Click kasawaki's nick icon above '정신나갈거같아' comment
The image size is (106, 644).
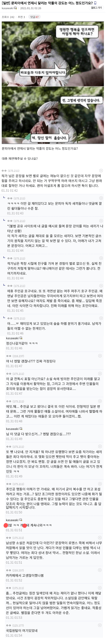[x=21, y=338]
